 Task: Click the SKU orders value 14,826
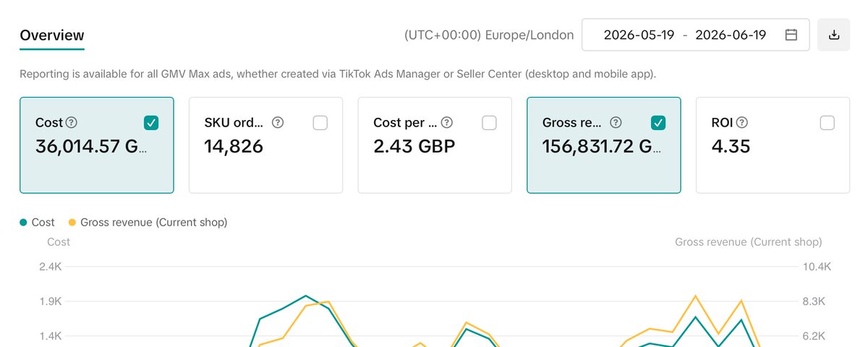[x=234, y=147]
